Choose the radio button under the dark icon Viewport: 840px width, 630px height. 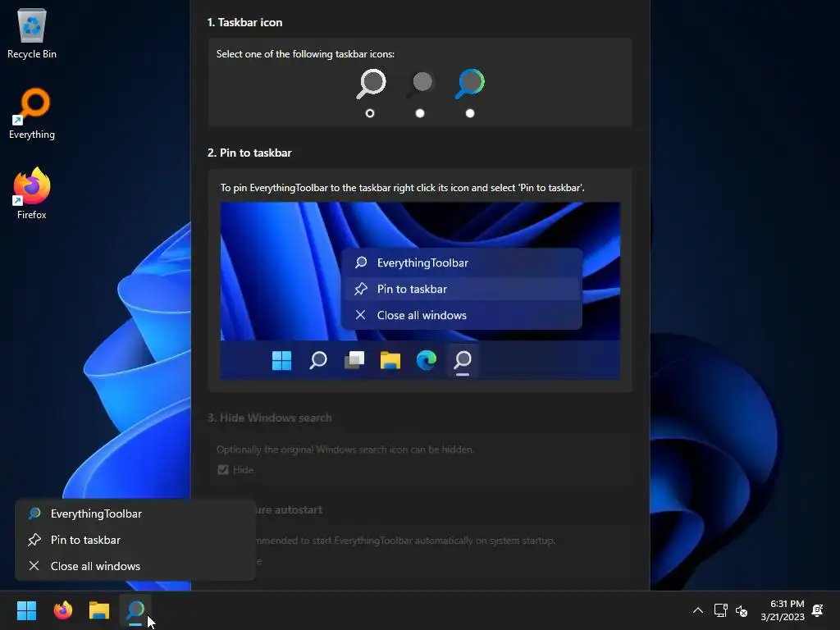coord(420,113)
